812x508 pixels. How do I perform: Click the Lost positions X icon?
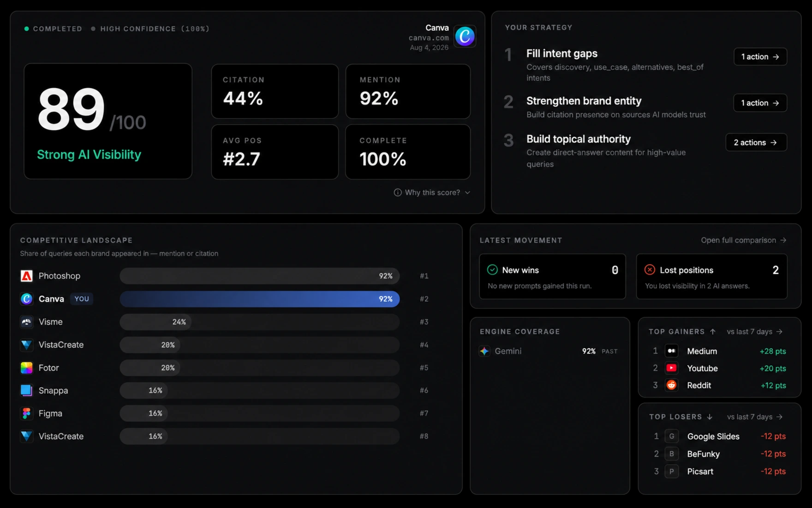(650, 270)
